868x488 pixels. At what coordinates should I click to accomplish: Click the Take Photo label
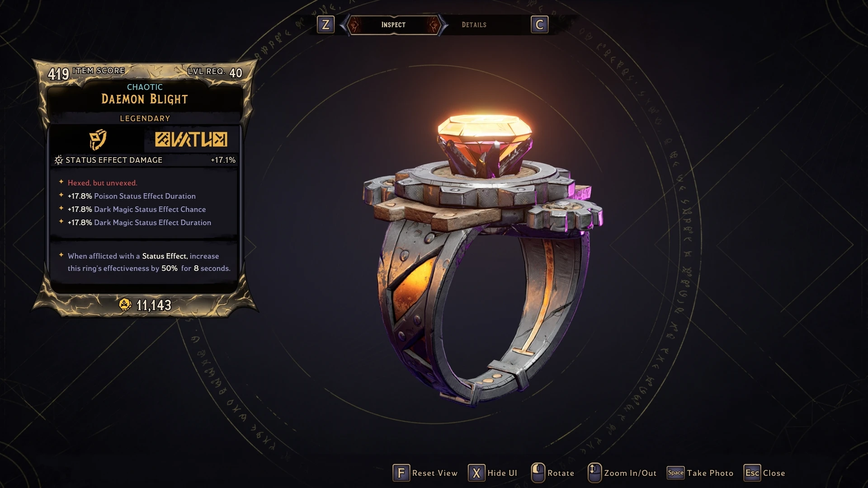point(710,473)
